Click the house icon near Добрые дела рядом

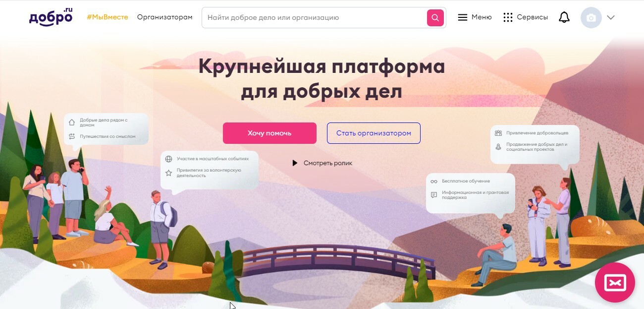72,122
